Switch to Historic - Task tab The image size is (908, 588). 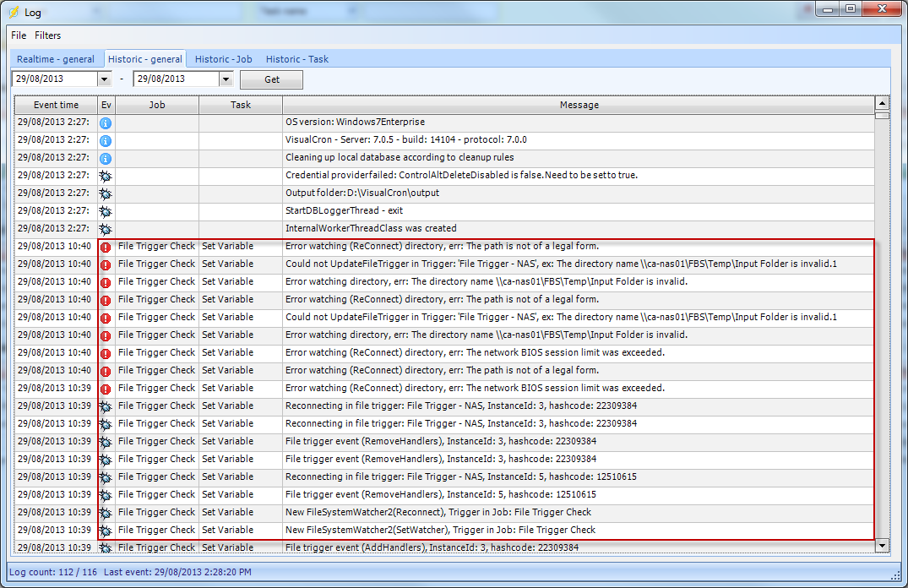(296, 59)
